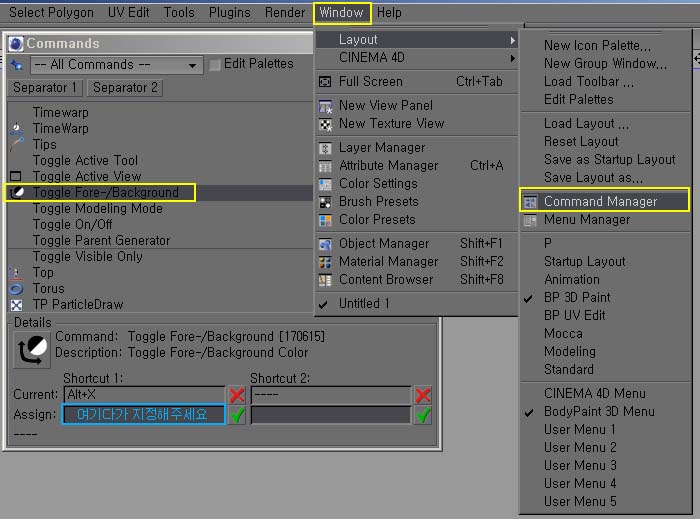Choose the Mocca layout

pyautogui.click(x=563, y=334)
